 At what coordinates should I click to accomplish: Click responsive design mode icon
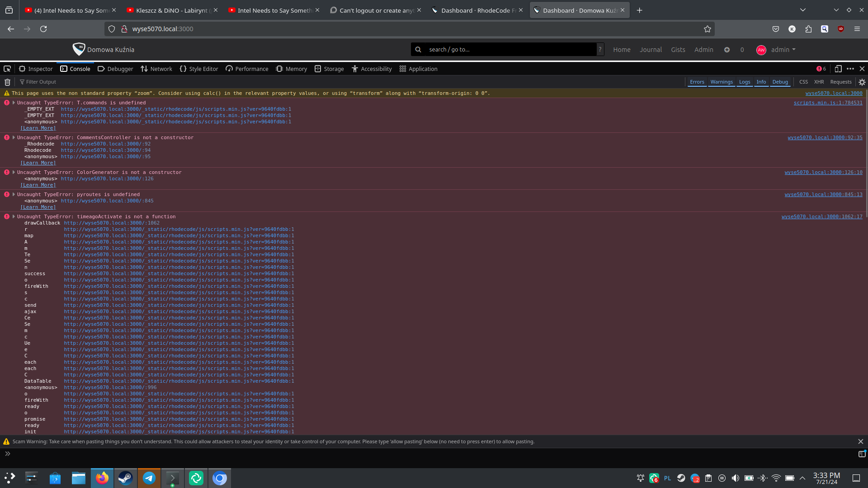(x=838, y=69)
